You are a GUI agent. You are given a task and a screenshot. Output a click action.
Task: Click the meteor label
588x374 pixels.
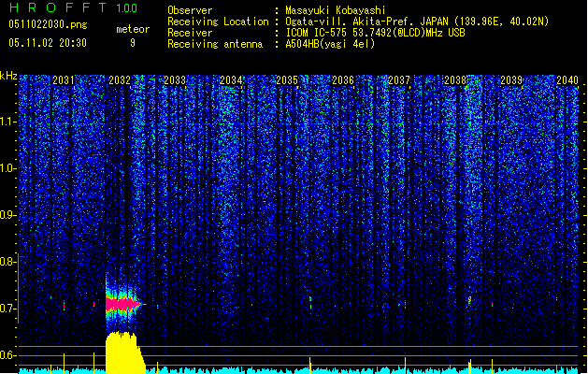tap(133, 29)
